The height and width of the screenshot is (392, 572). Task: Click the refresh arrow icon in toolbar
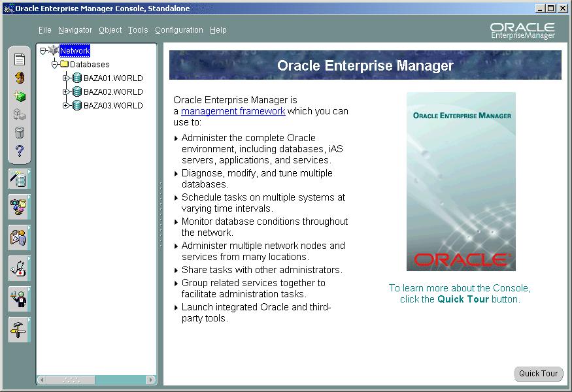pyautogui.click(x=20, y=78)
